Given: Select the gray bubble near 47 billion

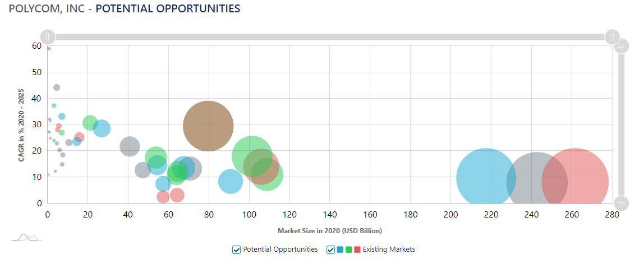Looking at the screenshot, I should click(x=142, y=170).
